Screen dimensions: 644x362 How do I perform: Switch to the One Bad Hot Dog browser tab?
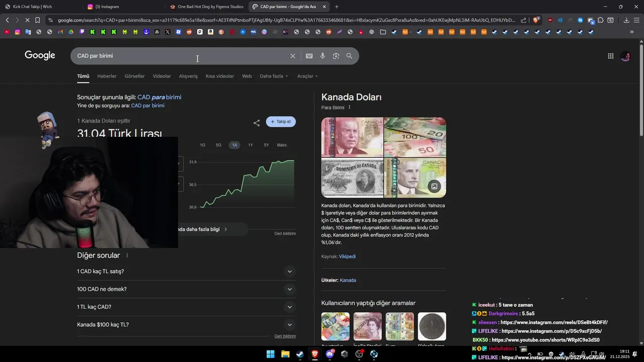[x=206, y=7]
